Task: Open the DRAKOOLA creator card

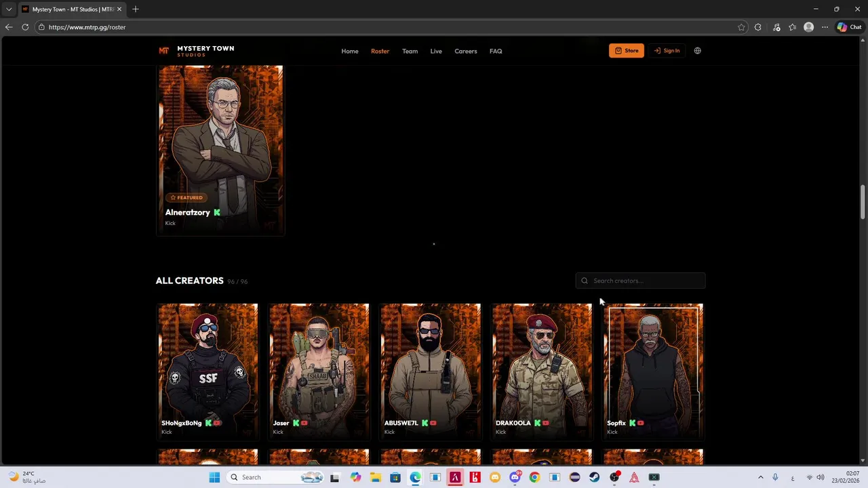Action: [542, 371]
